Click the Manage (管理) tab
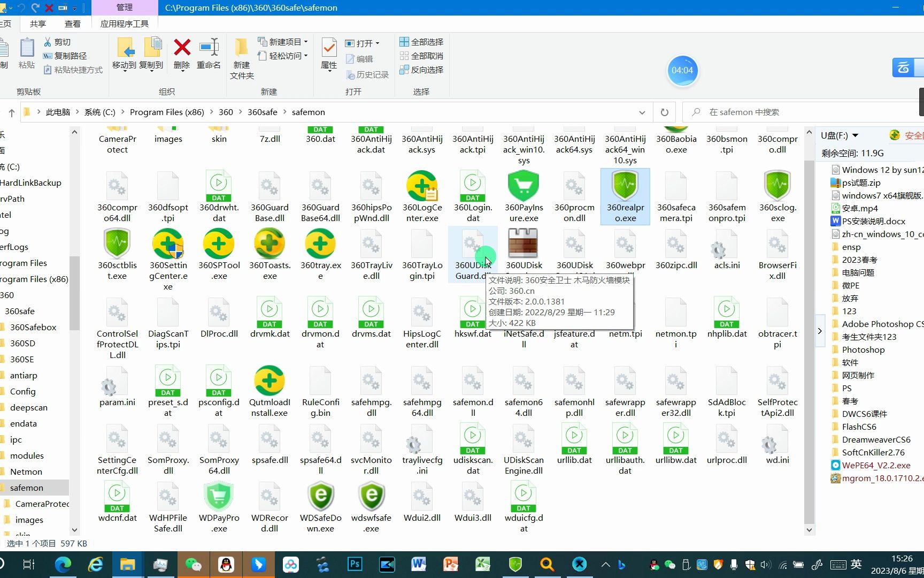 point(125,7)
